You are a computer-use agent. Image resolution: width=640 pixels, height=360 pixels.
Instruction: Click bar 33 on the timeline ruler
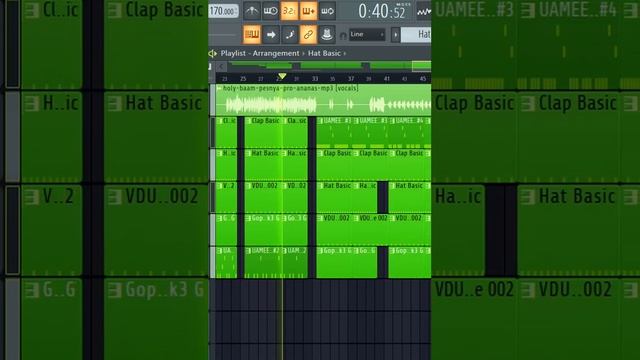click(x=315, y=78)
